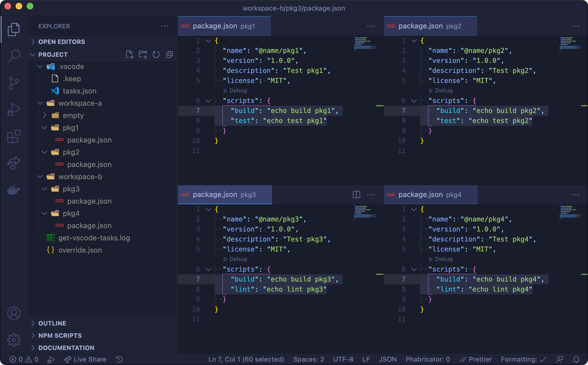Toggle Prettier in the status bar
Screen dimensions: 588x365
click(x=475, y=359)
